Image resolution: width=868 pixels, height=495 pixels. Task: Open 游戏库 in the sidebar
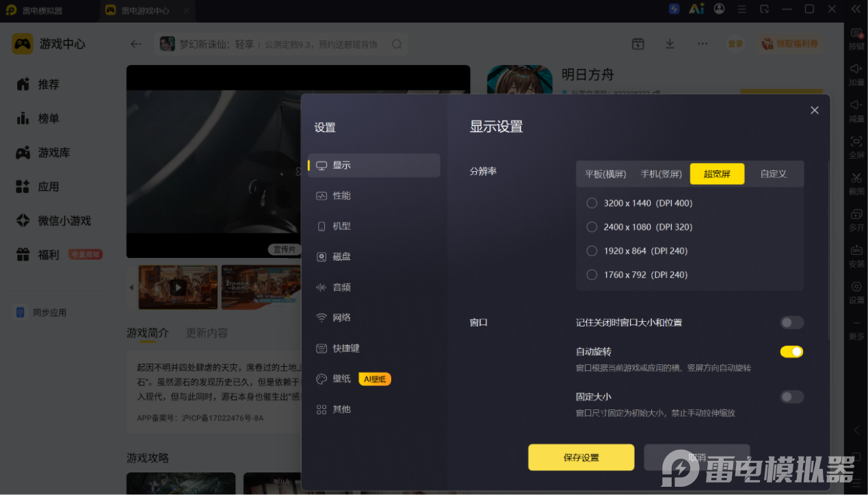point(44,153)
